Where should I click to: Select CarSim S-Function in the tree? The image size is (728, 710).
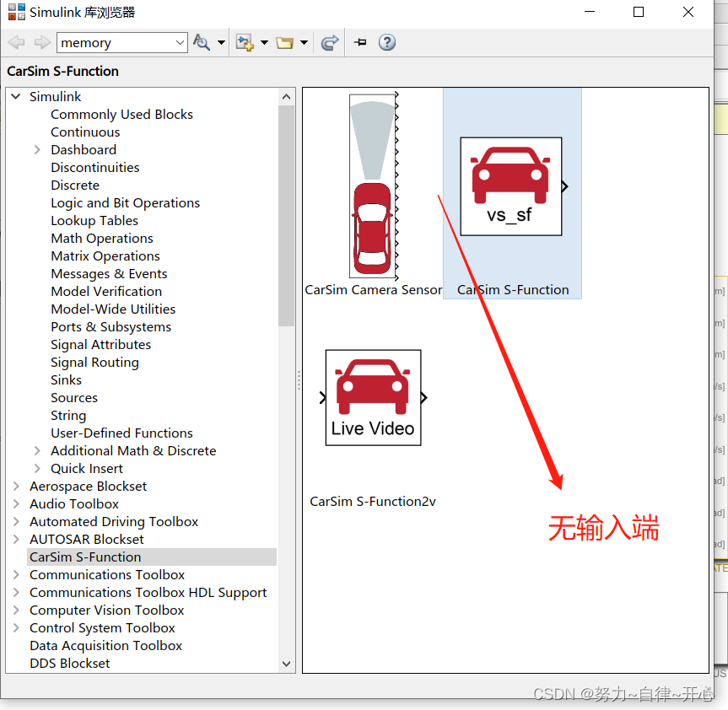click(85, 557)
